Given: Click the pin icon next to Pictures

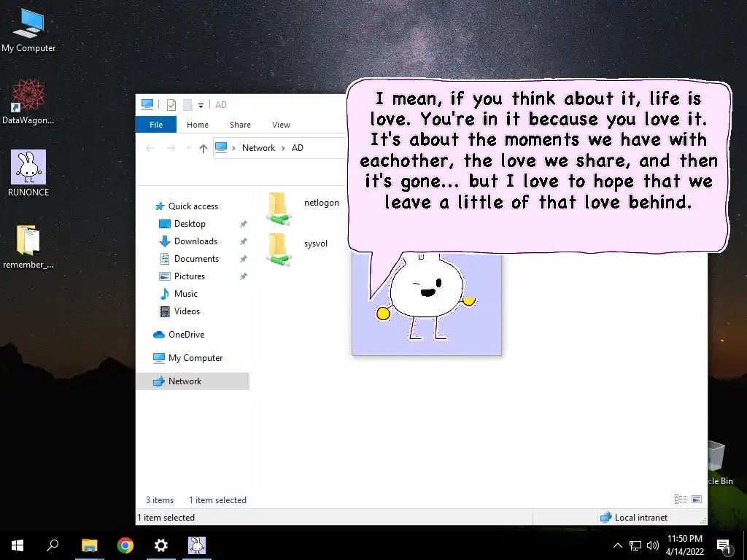Looking at the screenshot, I should point(243,276).
